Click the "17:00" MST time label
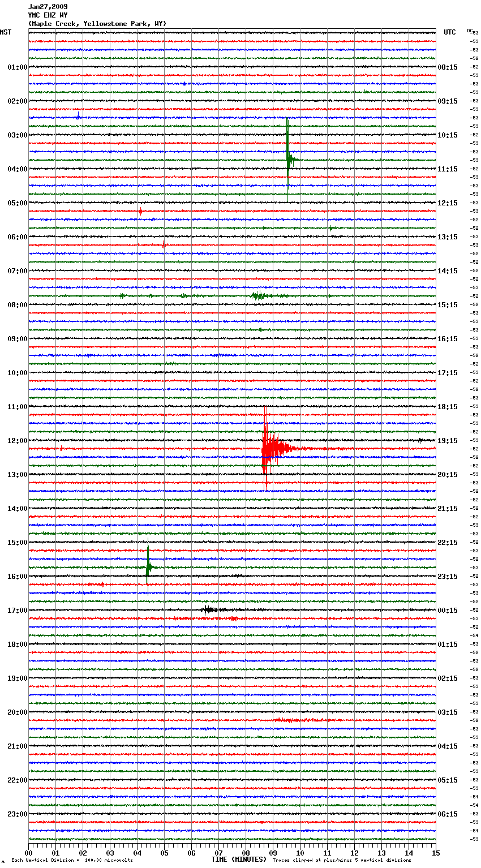481x868 pixels. click(18, 611)
